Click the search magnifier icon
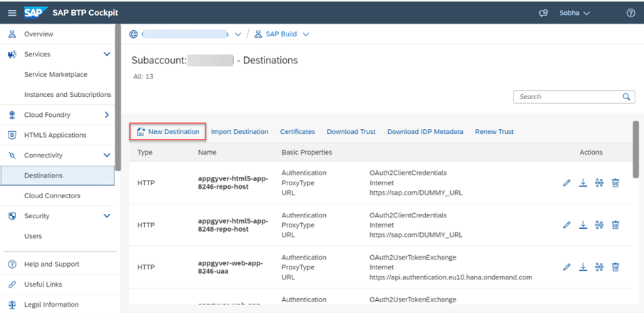Image resolution: width=644 pixels, height=313 pixels. click(626, 97)
